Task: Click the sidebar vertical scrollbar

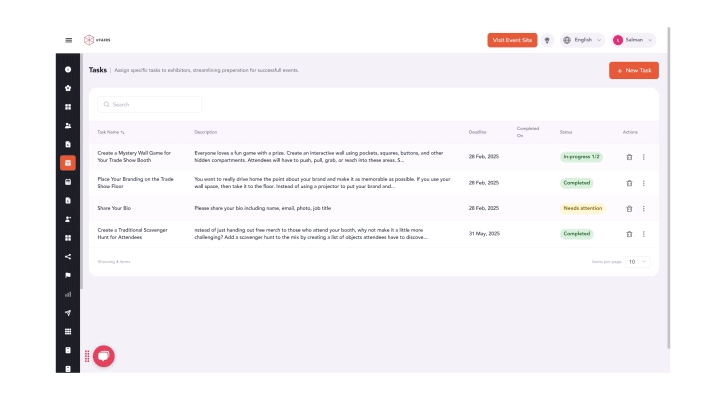Action: click(x=81, y=171)
